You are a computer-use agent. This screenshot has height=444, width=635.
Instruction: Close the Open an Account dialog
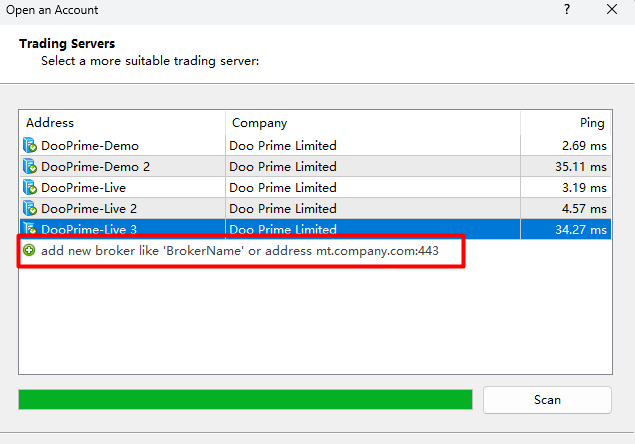click(612, 11)
